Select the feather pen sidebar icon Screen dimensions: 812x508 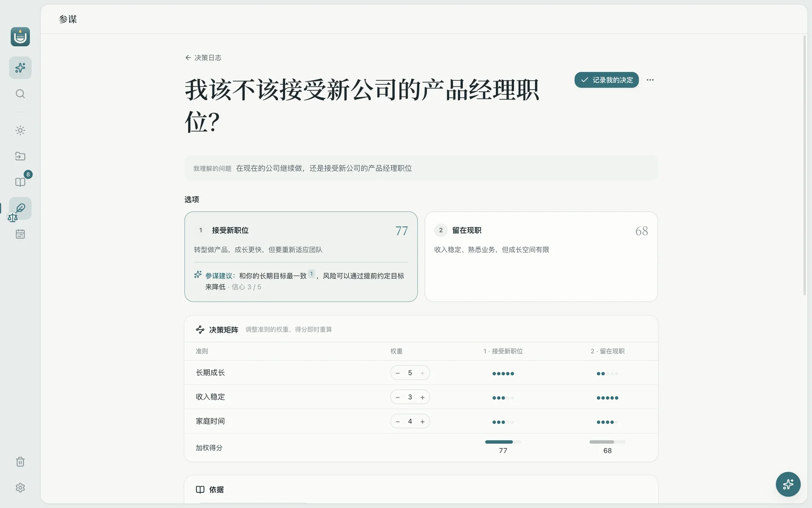click(x=20, y=208)
